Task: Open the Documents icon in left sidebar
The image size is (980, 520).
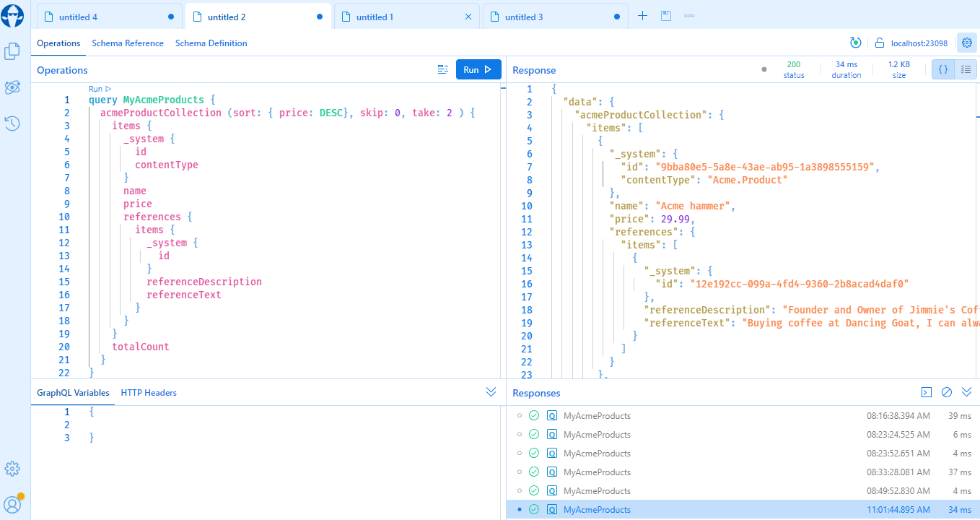Action: pos(12,51)
